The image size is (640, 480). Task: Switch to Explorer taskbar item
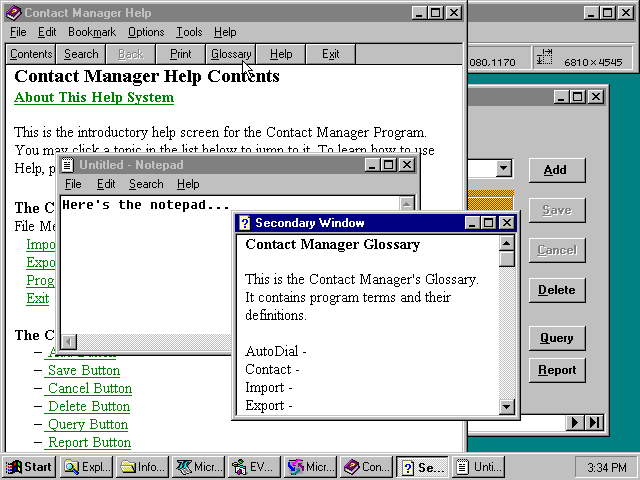tap(87, 467)
